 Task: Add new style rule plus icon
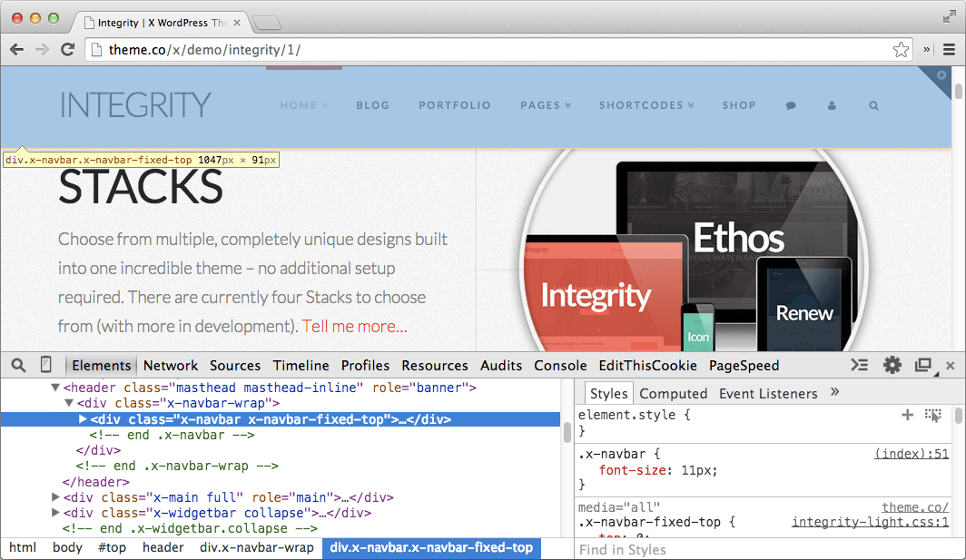(x=907, y=415)
